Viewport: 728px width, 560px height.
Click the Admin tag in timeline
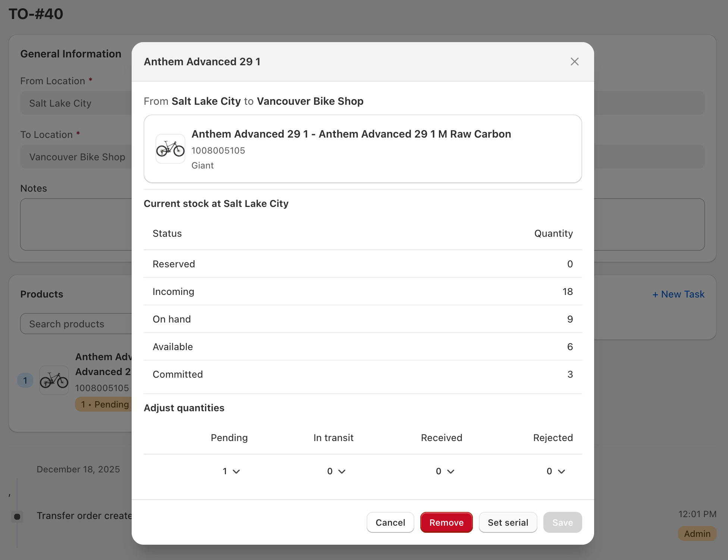point(697,534)
